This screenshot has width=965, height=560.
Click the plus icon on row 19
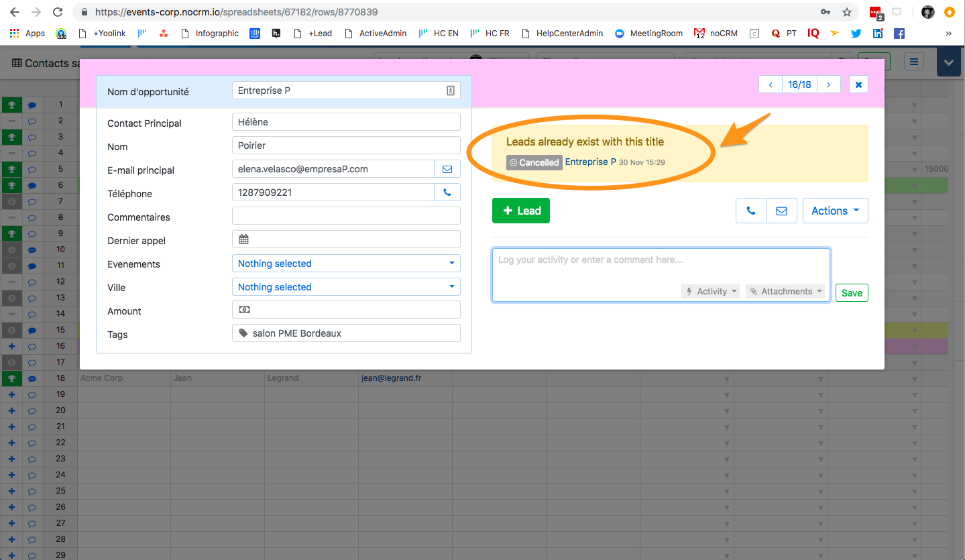11,394
